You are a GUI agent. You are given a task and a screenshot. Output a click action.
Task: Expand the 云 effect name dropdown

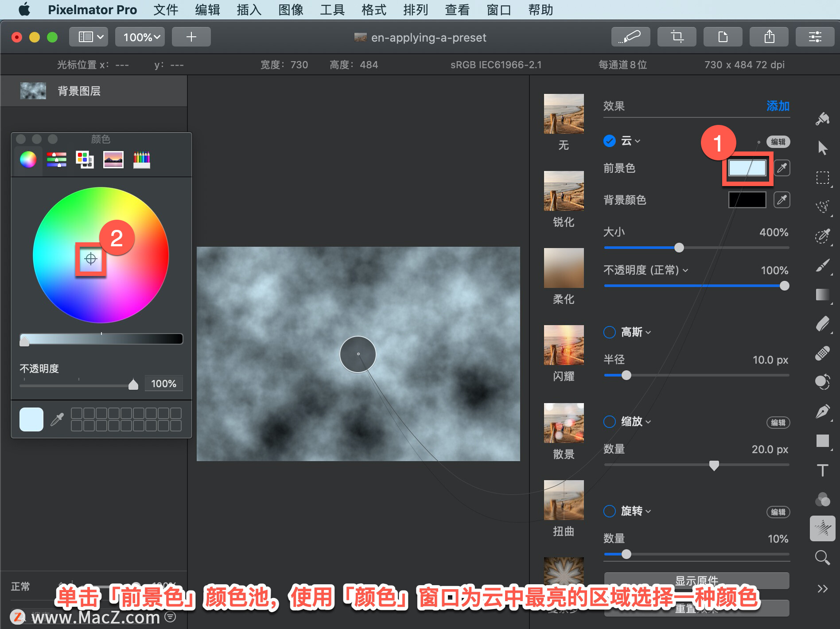(x=631, y=141)
